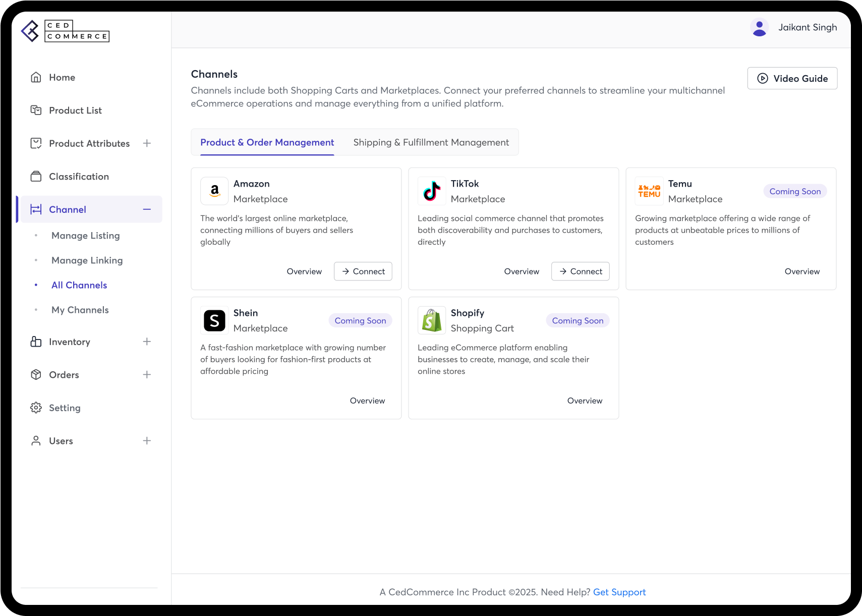The image size is (862, 616).
Task: Open Temu Overview
Action: pos(802,271)
